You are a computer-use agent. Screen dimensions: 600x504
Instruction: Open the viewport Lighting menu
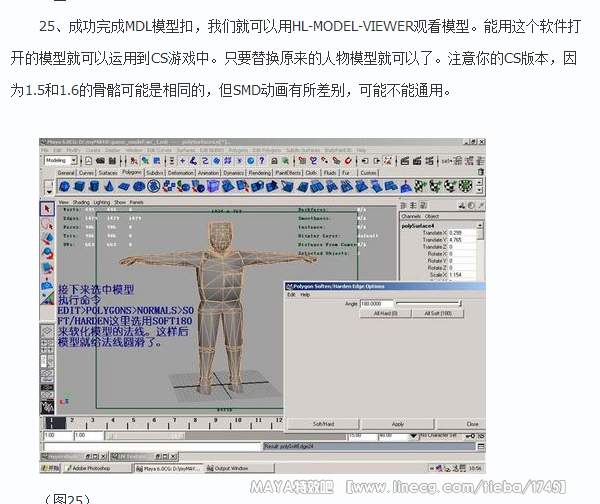pyautogui.click(x=101, y=202)
